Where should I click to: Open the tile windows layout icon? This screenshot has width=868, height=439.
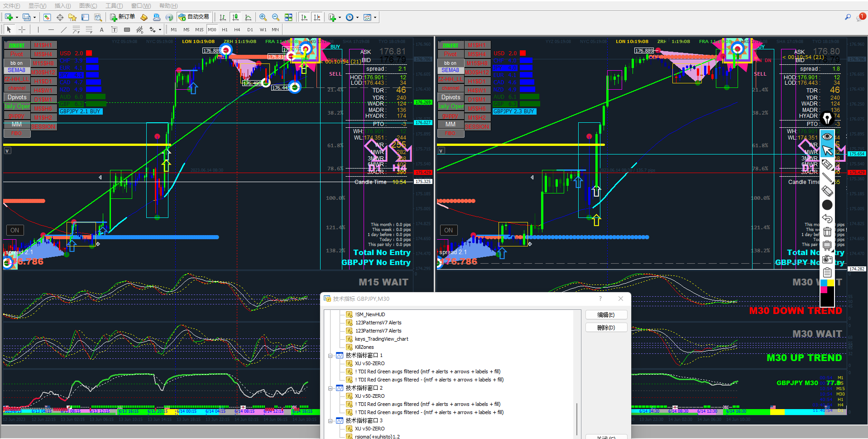[288, 17]
